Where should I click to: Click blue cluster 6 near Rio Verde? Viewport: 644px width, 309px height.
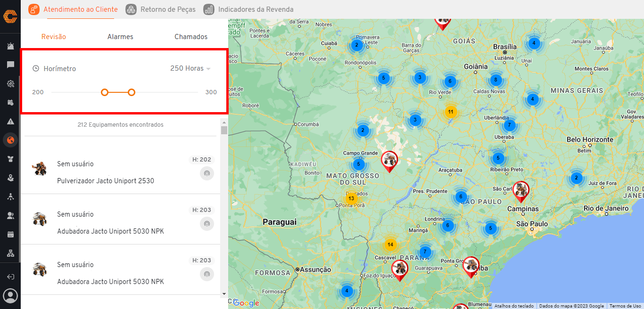click(x=450, y=81)
